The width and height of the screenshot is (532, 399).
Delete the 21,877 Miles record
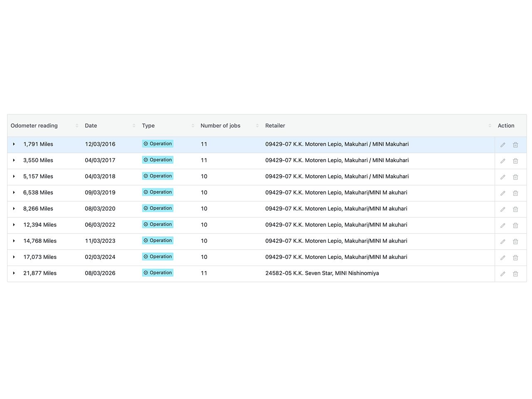[515, 274]
